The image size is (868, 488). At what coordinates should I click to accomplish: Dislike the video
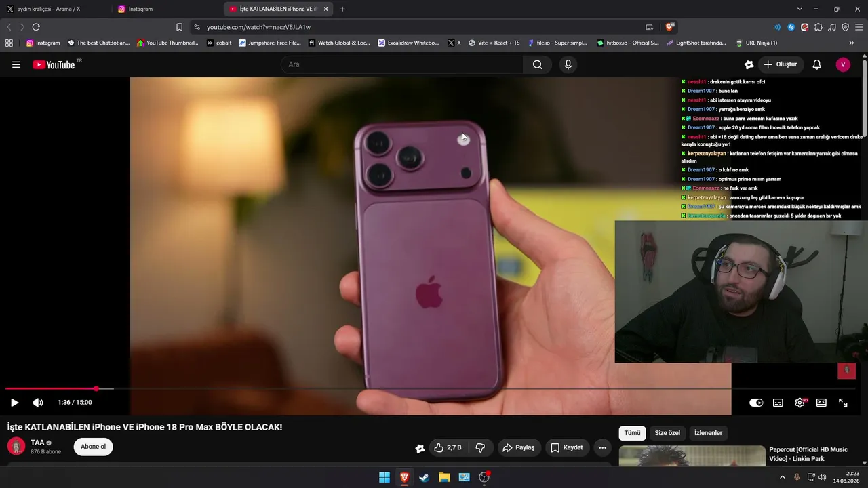click(480, 447)
